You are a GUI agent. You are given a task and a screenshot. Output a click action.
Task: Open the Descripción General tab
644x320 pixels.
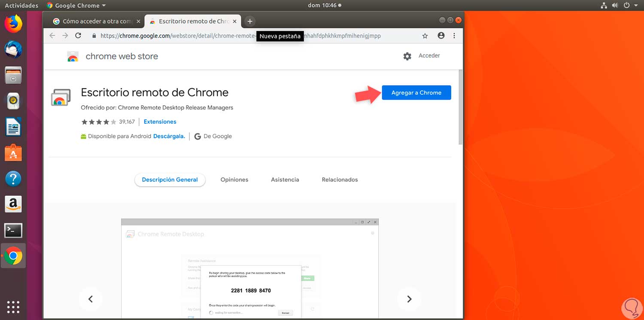pos(170,180)
